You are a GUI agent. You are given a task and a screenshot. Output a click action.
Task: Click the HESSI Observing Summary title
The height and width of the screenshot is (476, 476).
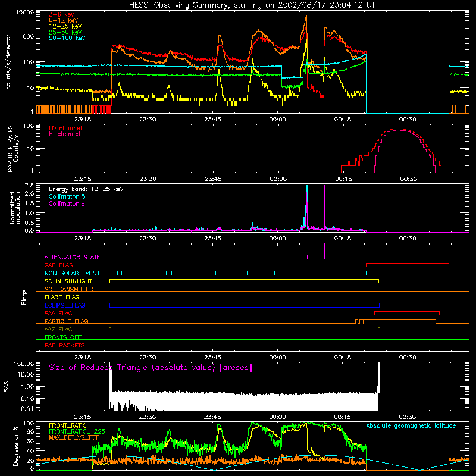[x=252, y=5]
